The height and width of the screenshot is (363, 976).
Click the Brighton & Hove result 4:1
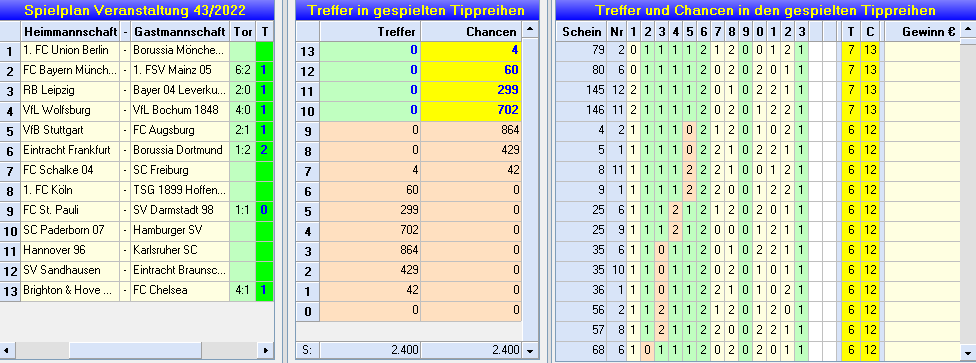tap(243, 290)
